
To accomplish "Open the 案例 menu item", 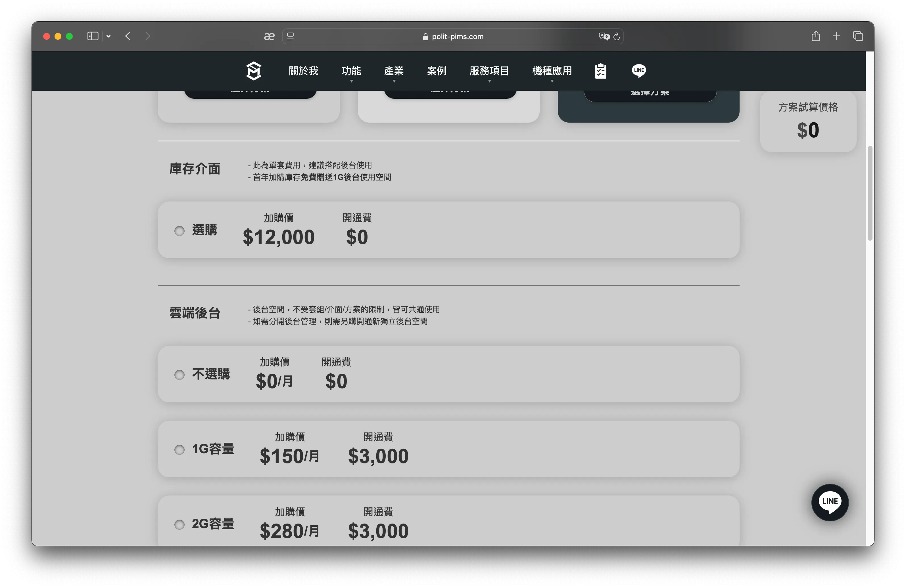I will point(436,71).
